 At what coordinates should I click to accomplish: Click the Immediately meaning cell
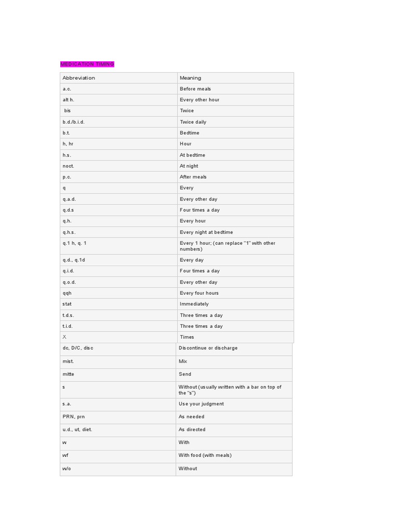[194, 304]
